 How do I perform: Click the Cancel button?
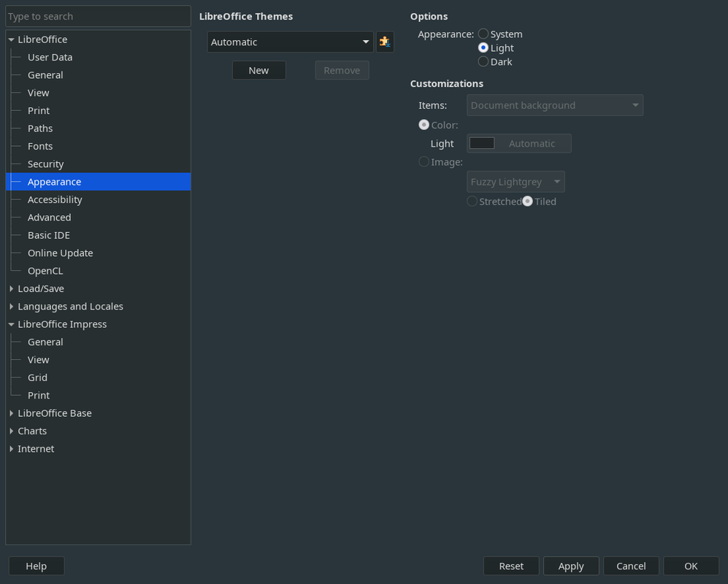click(631, 566)
